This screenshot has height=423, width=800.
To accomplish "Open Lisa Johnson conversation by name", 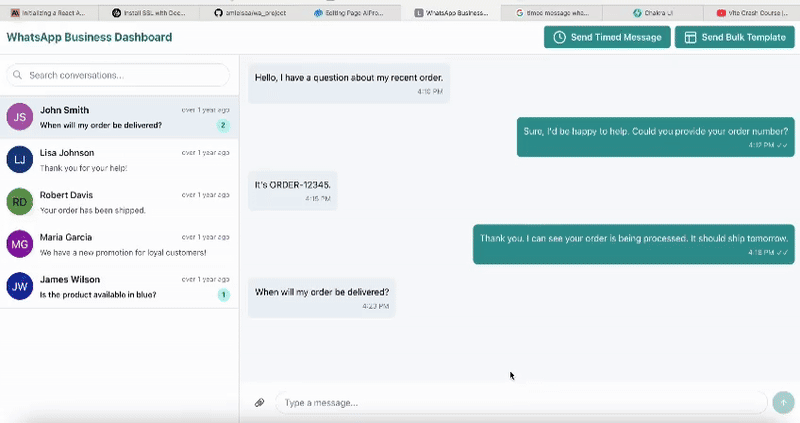I will 67,152.
